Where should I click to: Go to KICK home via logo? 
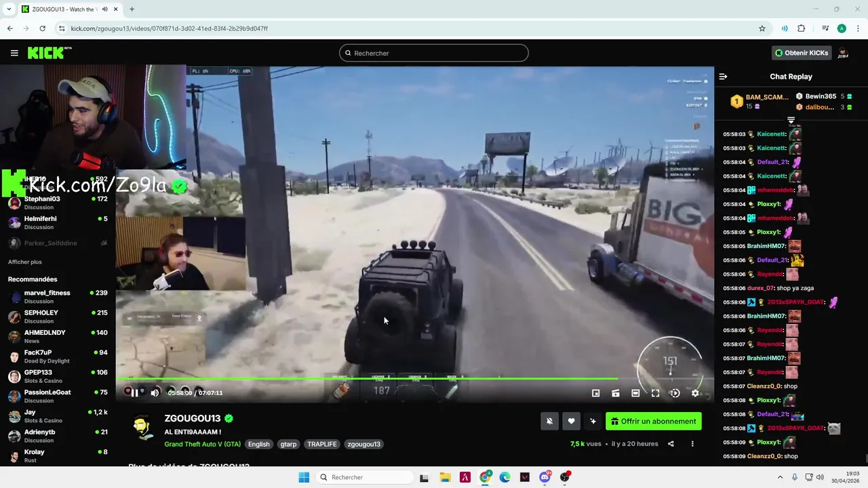(x=49, y=53)
